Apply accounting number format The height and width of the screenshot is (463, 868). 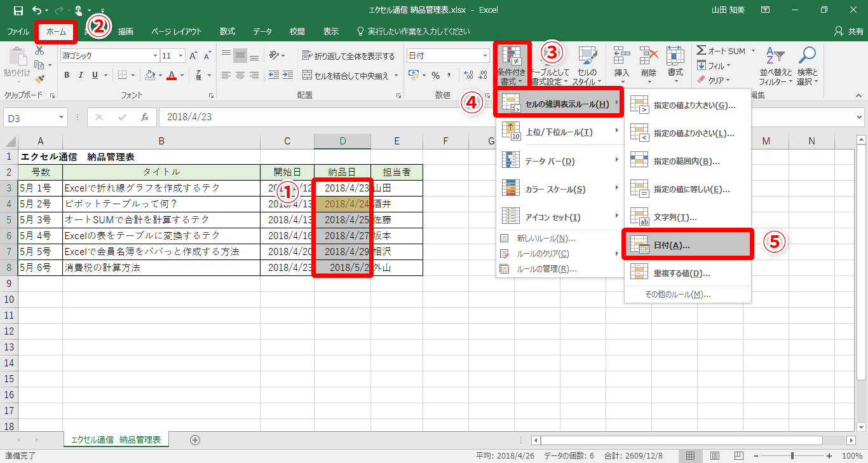(x=413, y=75)
